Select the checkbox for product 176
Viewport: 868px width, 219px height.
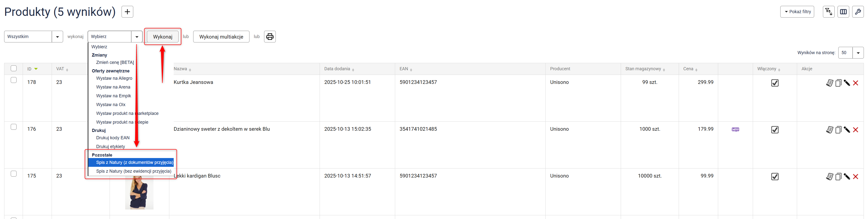pos(14,127)
